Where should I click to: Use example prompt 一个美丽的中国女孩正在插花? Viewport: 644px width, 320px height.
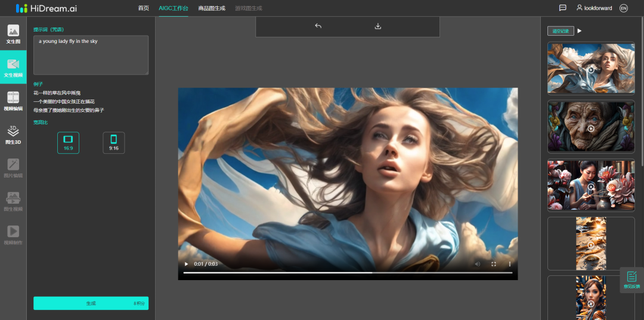(x=64, y=101)
